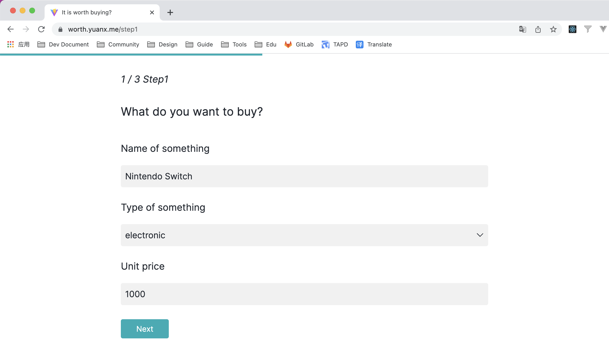Image resolution: width=609 pixels, height=364 pixels.
Task: Open a new browser tab with plus
Action: [x=170, y=12]
